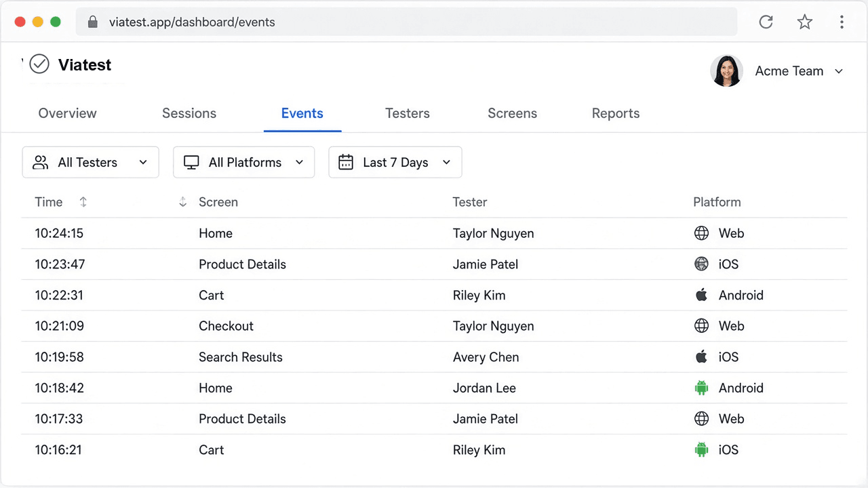
Task: Open the Screens tab
Action: pyautogui.click(x=513, y=113)
